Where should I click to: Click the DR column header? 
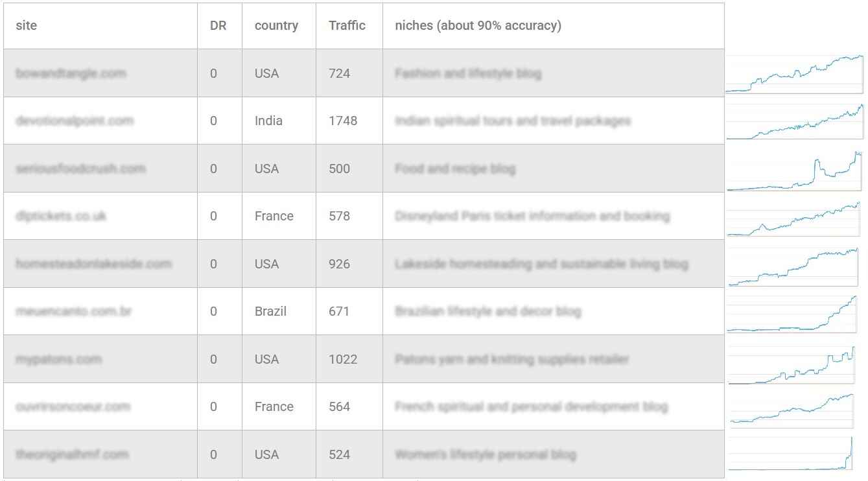[219, 26]
